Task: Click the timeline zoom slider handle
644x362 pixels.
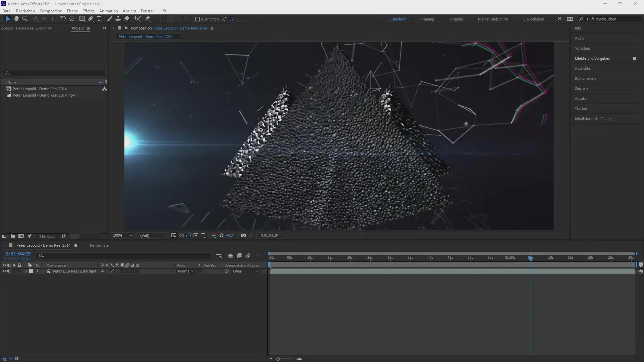Action: coord(278,359)
